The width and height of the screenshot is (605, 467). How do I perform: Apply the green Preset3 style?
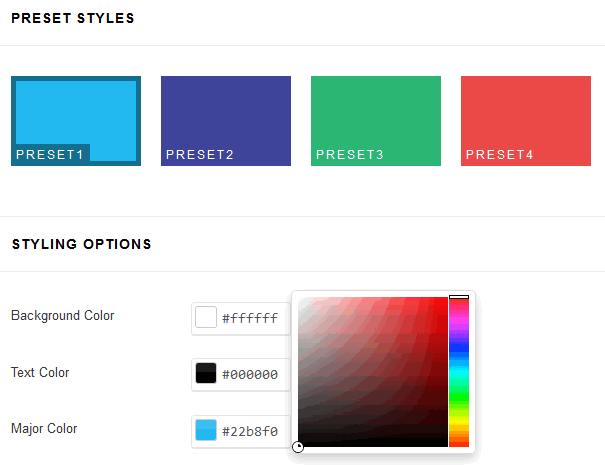click(x=376, y=121)
